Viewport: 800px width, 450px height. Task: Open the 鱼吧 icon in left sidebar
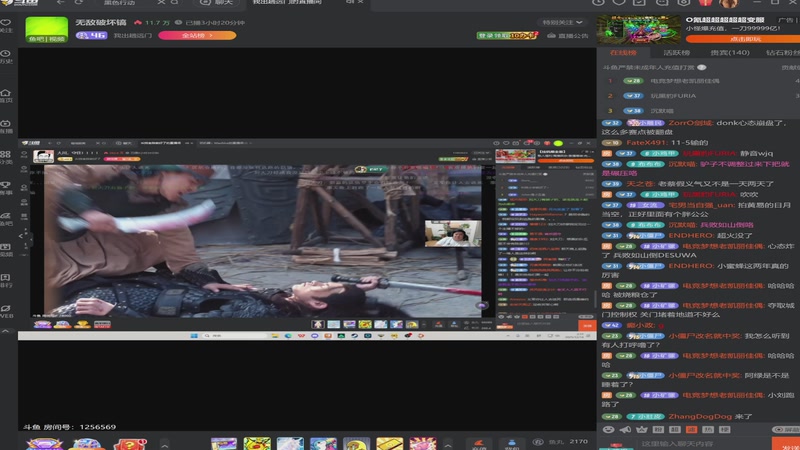(x=6, y=218)
